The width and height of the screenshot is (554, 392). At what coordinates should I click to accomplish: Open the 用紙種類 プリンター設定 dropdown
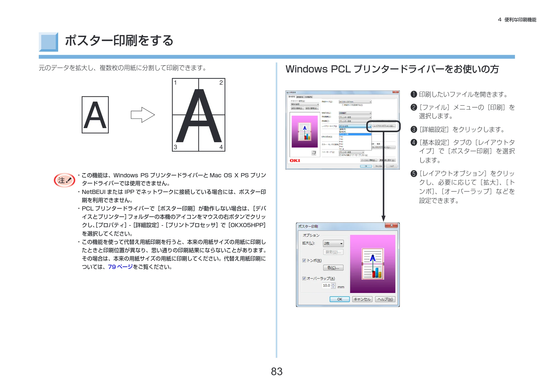click(355, 117)
